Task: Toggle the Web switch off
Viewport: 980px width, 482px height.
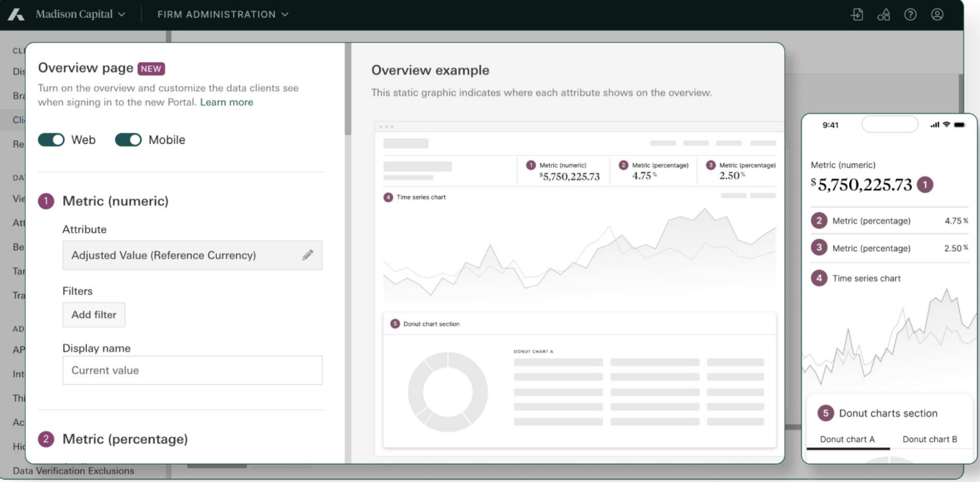Action: tap(51, 140)
